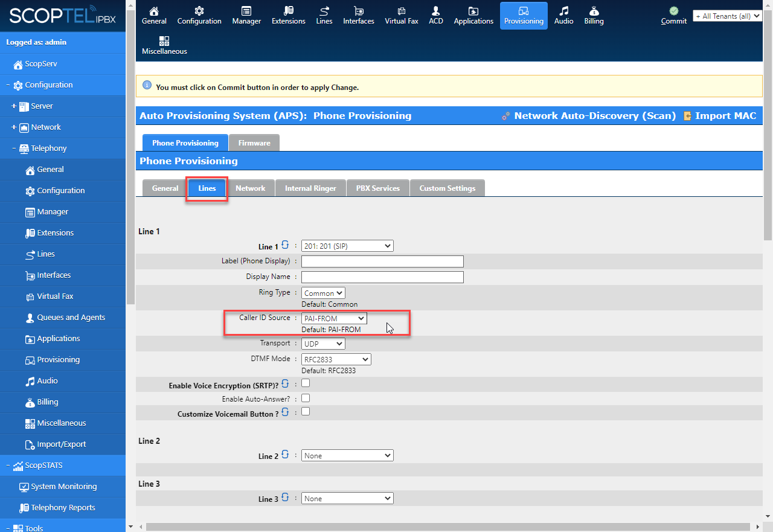Open Interfaces in the top toolbar

tap(359, 16)
